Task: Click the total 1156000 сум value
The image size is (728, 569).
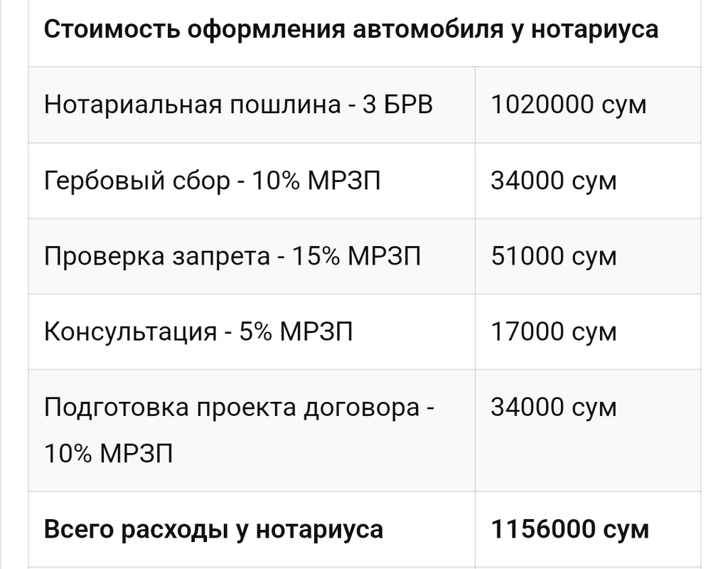Action: pos(569,529)
